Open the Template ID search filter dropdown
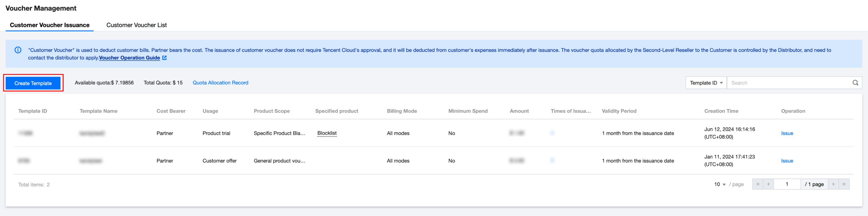Viewport: 868px width, 216px height. pos(706,83)
